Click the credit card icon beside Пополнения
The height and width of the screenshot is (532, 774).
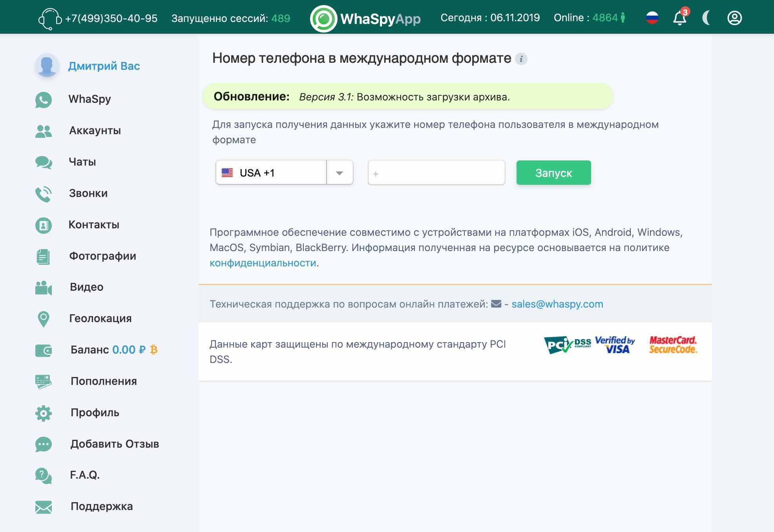click(x=44, y=382)
